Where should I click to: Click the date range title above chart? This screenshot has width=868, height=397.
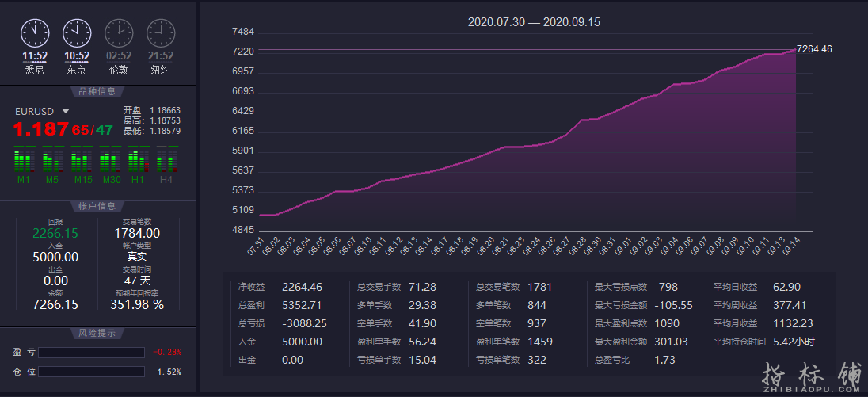pos(534,22)
